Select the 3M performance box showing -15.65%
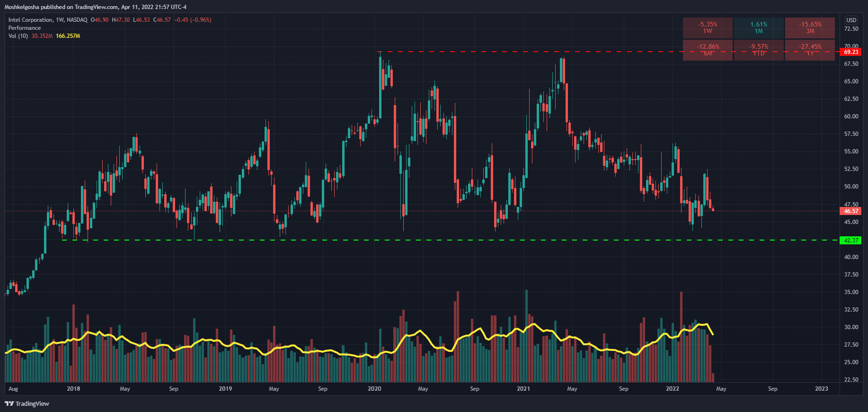 pyautogui.click(x=810, y=28)
